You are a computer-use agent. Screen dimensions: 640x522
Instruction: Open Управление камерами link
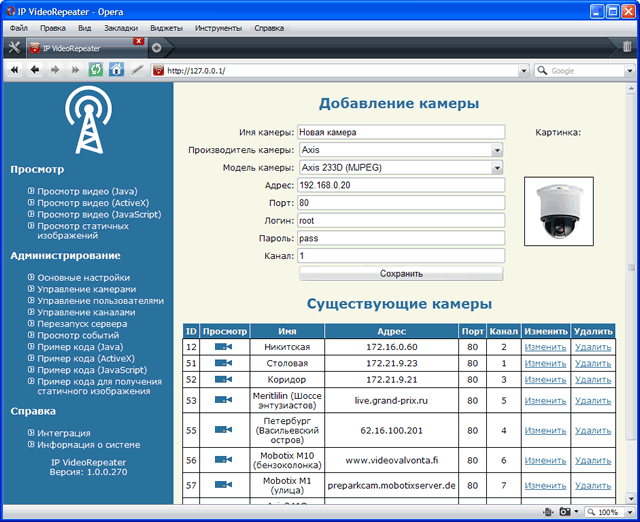(87, 289)
